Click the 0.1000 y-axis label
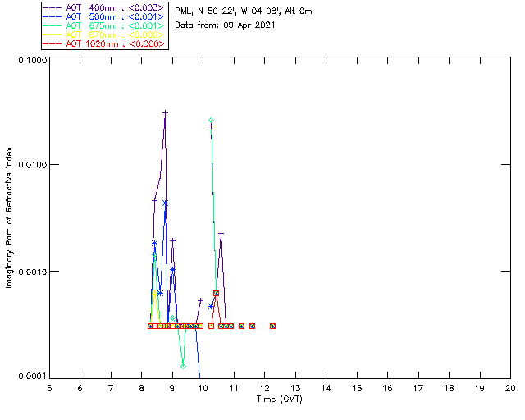525x420 pixels. point(32,60)
